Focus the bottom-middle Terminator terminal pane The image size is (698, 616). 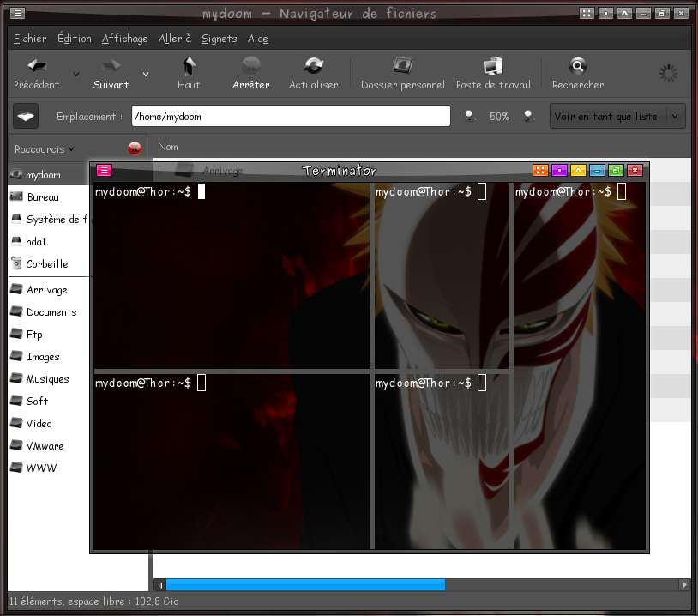tap(442, 462)
